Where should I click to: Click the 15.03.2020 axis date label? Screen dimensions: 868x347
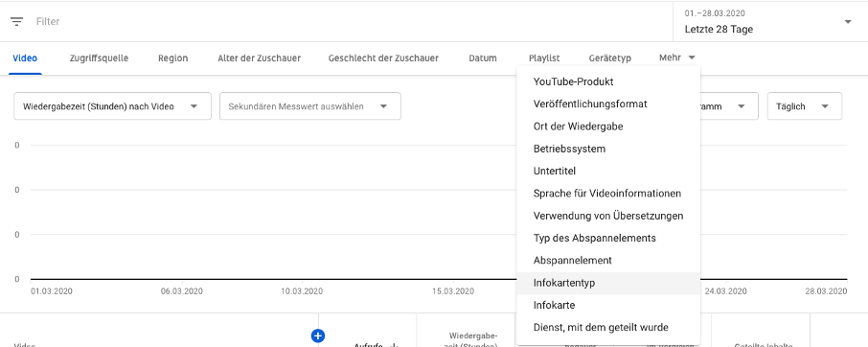pos(452,291)
